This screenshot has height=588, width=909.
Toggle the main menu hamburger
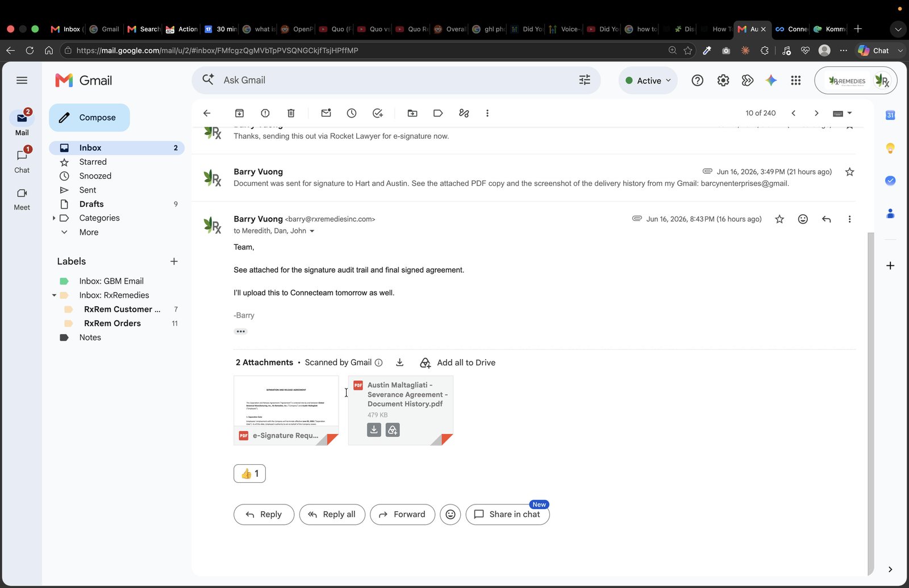[x=22, y=81]
